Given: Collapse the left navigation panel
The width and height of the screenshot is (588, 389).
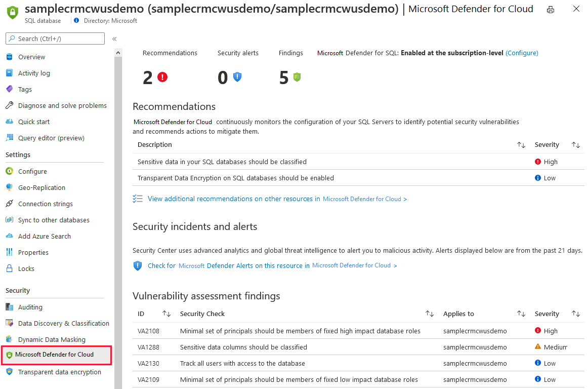Looking at the screenshot, I should click(x=114, y=38).
